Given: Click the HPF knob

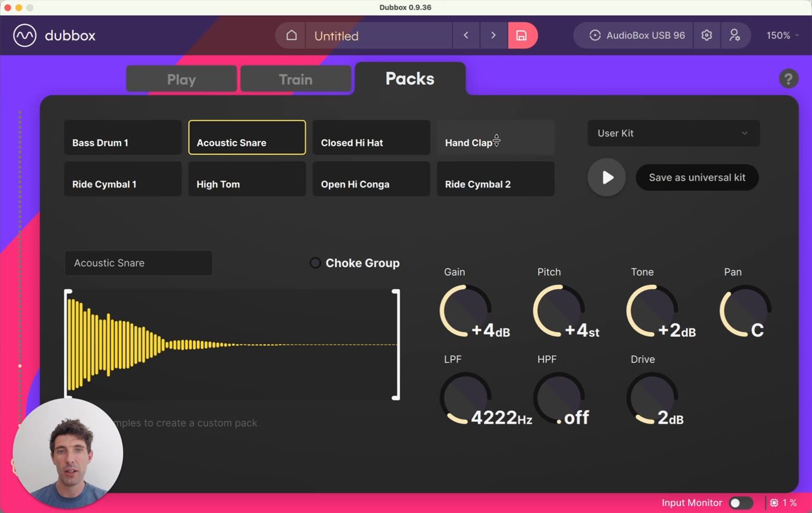Looking at the screenshot, I should pyautogui.click(x=559, y=398).
